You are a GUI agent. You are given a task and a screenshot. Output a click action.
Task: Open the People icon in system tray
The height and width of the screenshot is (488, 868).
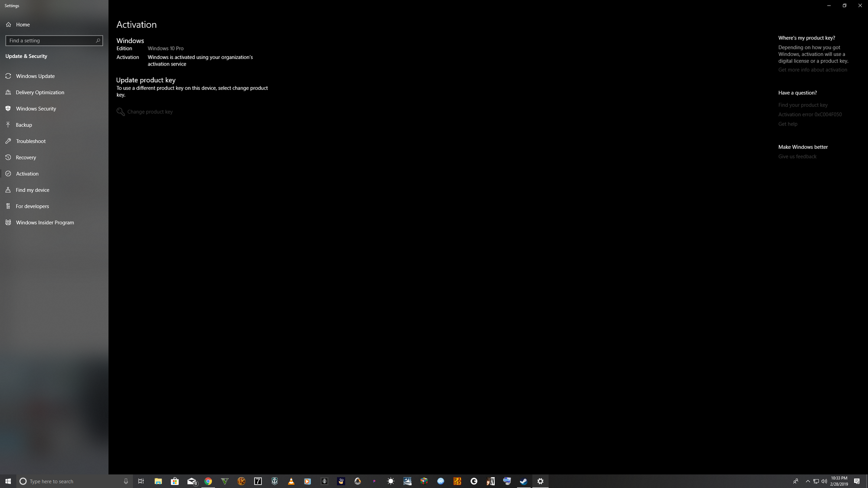click(x=796, y=481)
